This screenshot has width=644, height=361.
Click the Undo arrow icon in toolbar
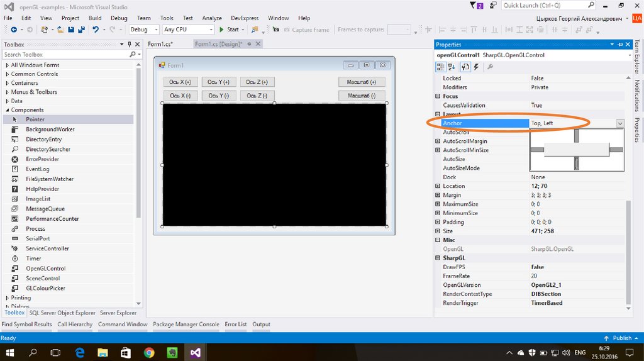95,30
